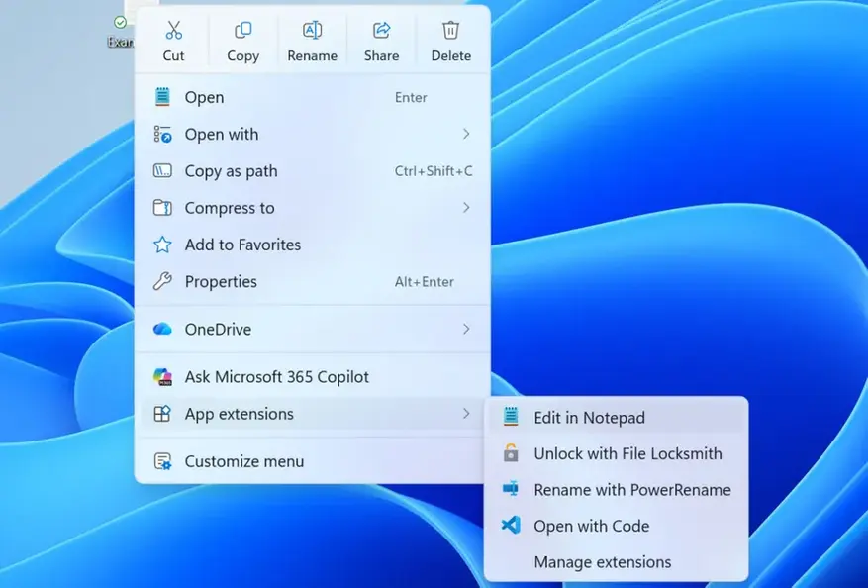Click the App extensions submenu chevron
The height and width of the screenshot is (588, 868).
[x=466, y=414]
